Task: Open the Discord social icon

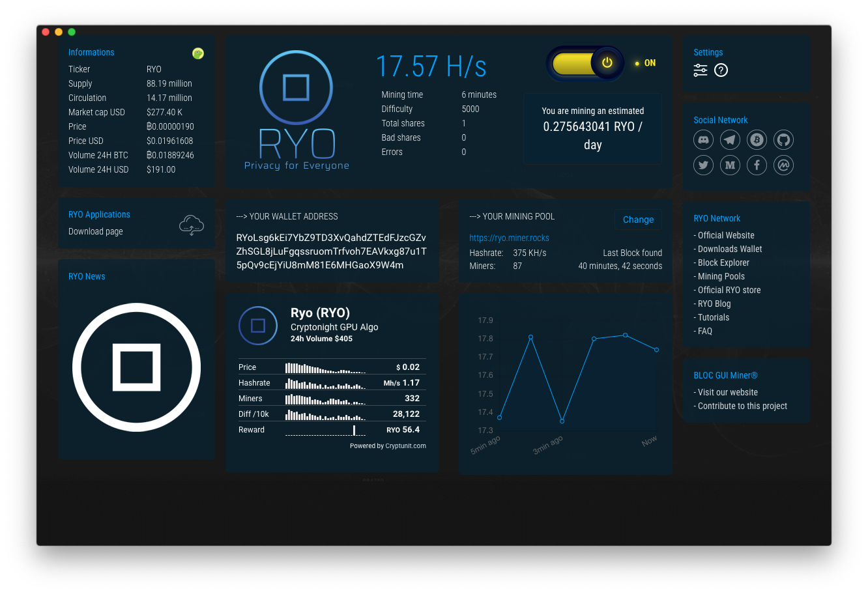Action: (x=703, y=139)
